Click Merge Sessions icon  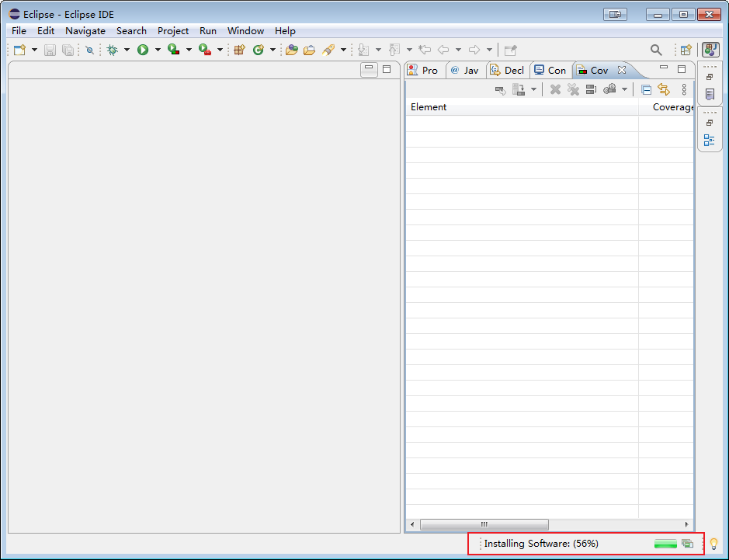[x=591, y=89]
